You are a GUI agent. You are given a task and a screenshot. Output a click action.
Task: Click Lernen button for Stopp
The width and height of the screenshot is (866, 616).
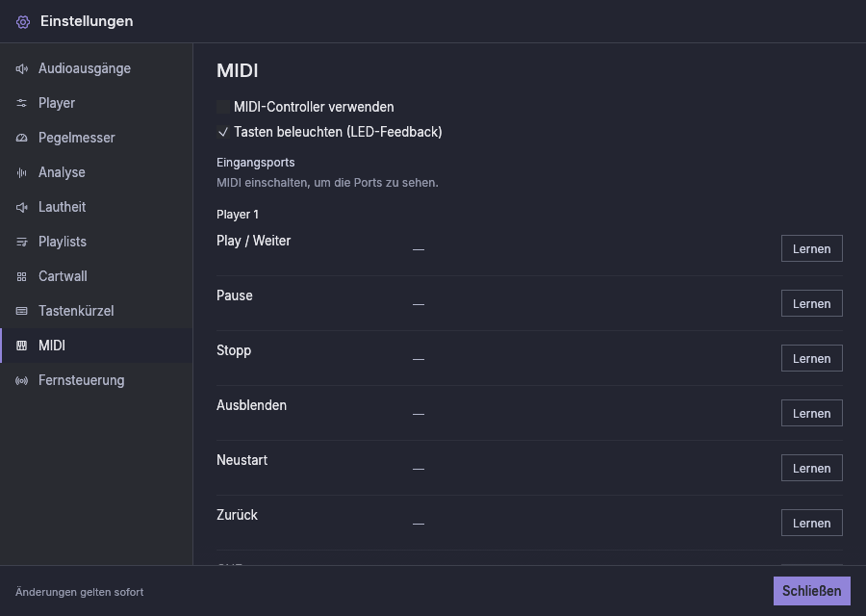[x=812, y=359]
